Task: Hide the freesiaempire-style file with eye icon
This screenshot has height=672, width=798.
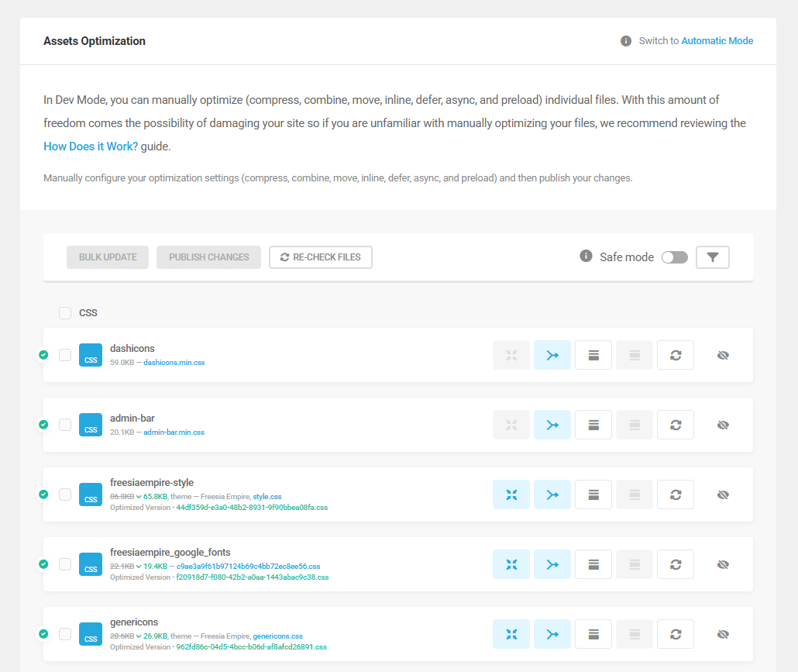Action: pyautogui.click(x=723, y=495)
